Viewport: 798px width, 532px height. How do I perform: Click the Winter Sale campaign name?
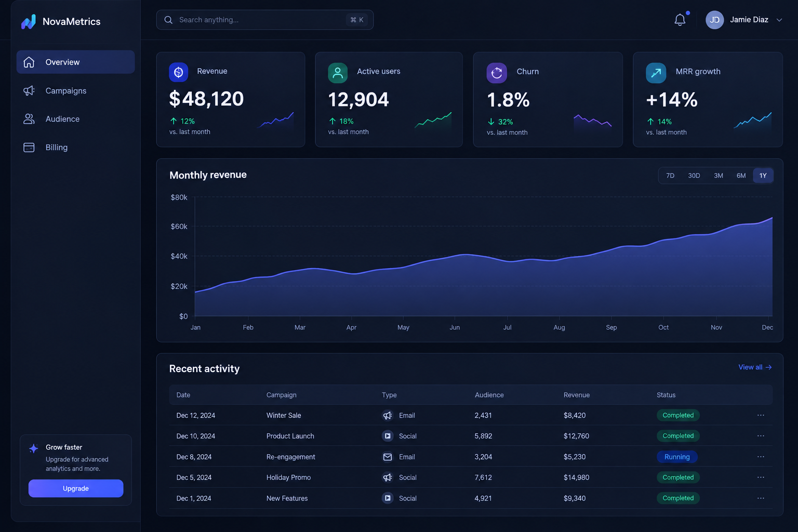pos(284,416)
